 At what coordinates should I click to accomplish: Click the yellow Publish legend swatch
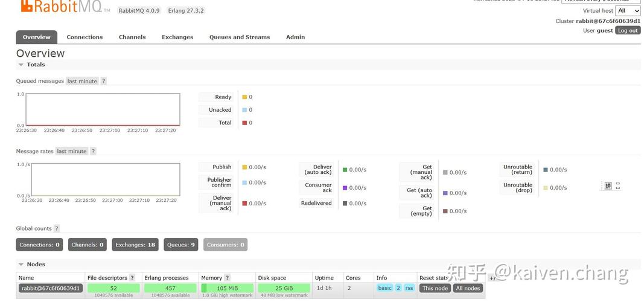(x=245, y=167)
